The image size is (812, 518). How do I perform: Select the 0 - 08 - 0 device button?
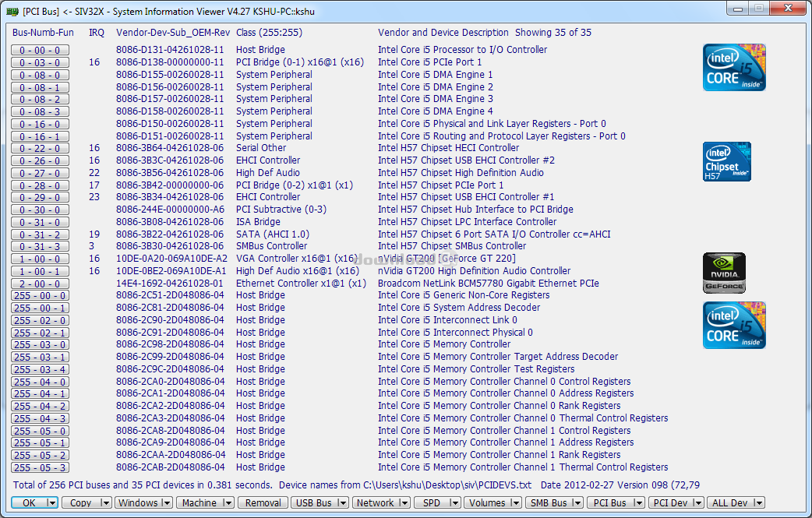click(x=40, y=75)
